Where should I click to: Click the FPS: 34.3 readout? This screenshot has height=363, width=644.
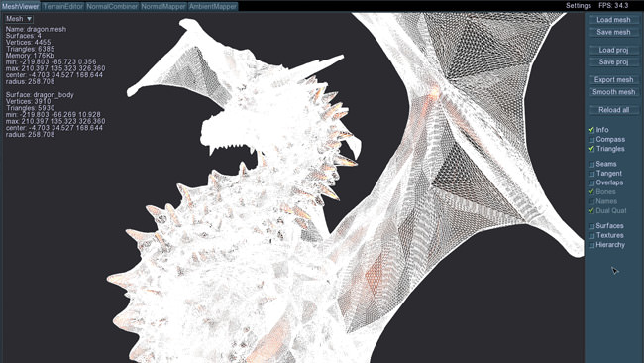613,5
